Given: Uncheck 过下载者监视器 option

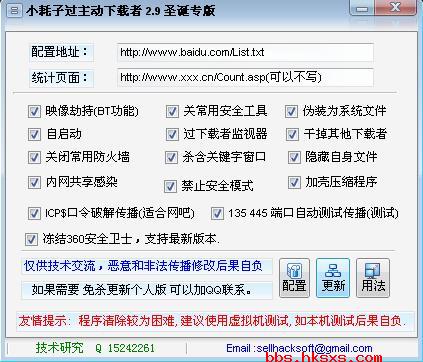Looking at the screenshot, I should click(x=172, y=134).
